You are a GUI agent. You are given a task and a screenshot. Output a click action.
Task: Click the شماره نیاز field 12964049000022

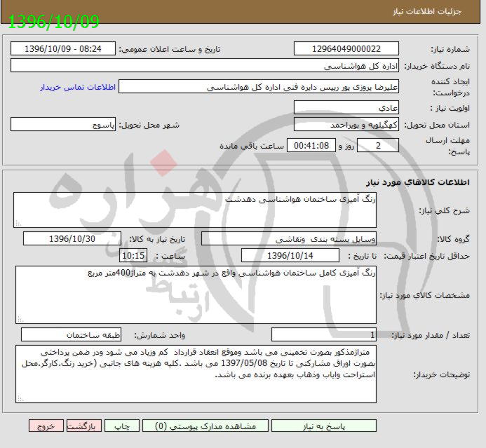pyautogui.click(x=346, y=49)
